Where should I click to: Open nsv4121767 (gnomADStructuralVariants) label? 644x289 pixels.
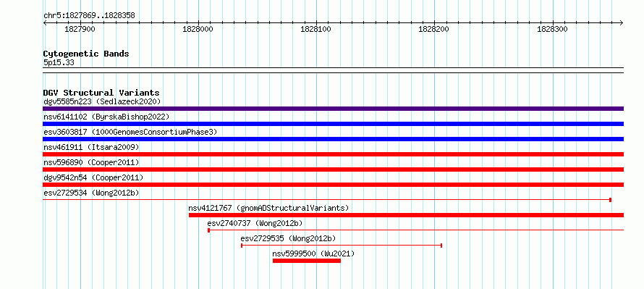click(x=268, y=208)
